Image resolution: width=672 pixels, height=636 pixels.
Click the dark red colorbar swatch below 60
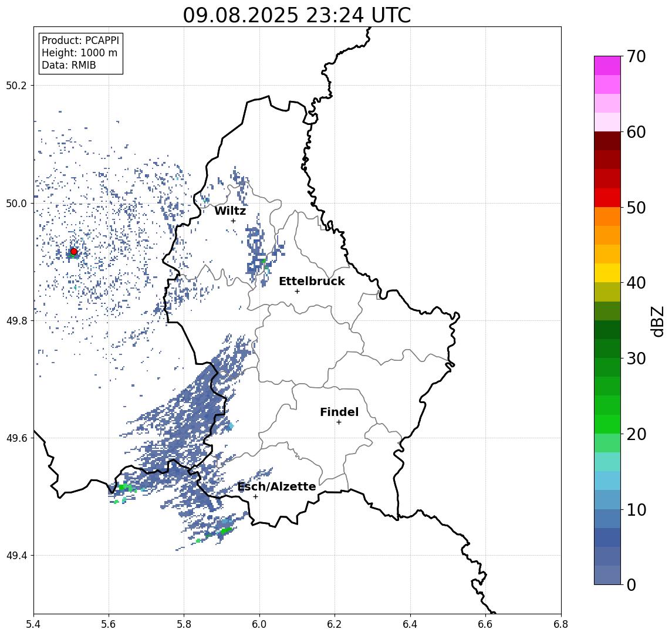pyautogui.click(x=607, y=141)
